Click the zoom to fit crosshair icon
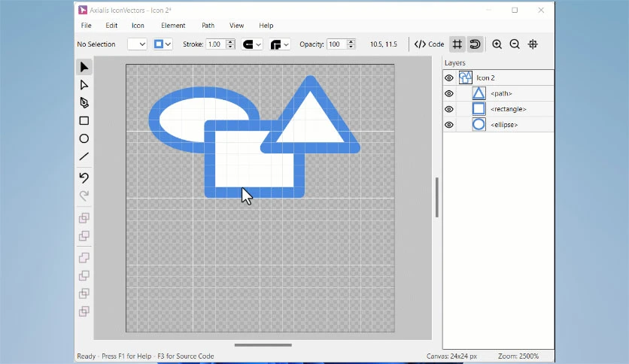The height and width of the screenshot is (364, 629). (533, 44)
